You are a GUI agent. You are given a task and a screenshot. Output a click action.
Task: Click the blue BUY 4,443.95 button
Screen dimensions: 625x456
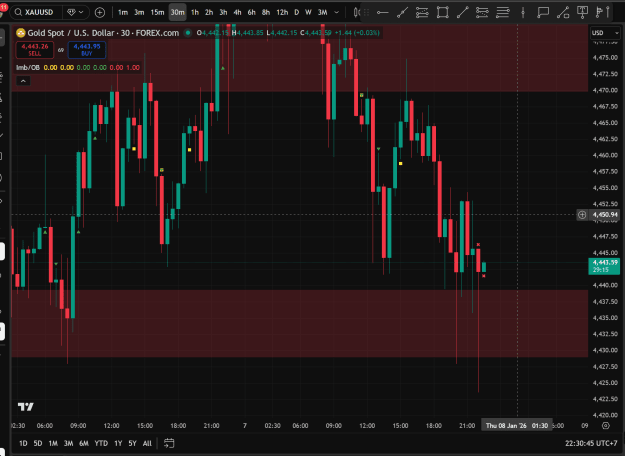pyautogui.click(x=87, y=50)
